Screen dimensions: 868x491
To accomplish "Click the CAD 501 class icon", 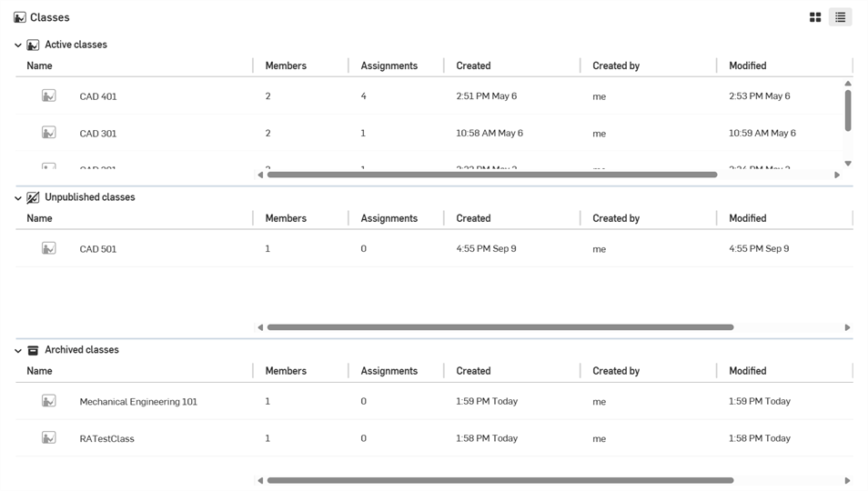I will point(49,248).
